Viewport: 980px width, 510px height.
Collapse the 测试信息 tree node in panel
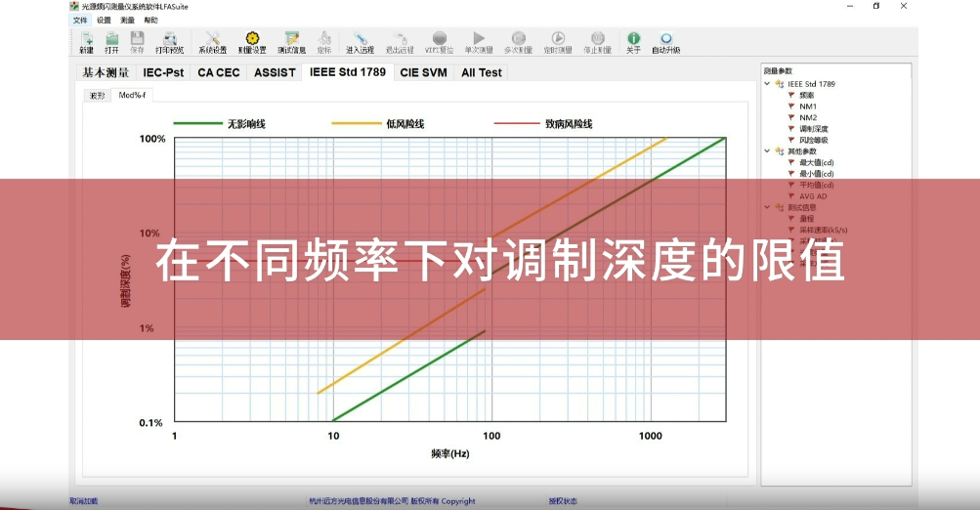[x=768, y=207]
